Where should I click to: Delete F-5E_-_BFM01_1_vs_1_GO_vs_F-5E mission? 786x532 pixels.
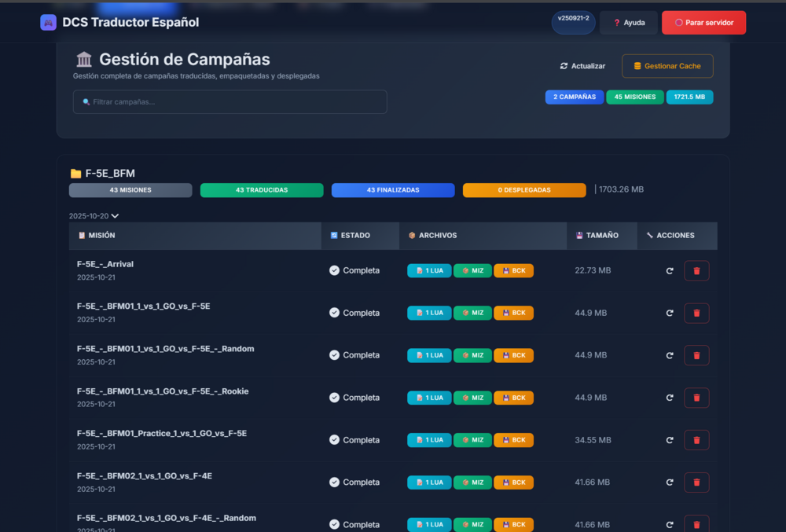(x=696, y=313)
